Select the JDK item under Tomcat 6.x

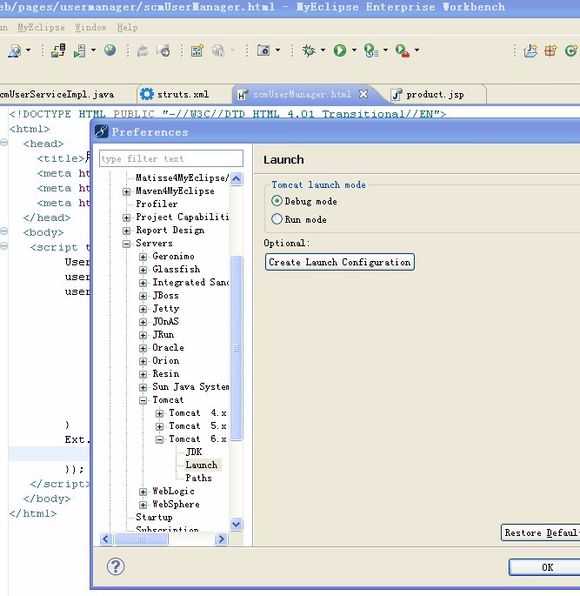(x=194, y=452)
